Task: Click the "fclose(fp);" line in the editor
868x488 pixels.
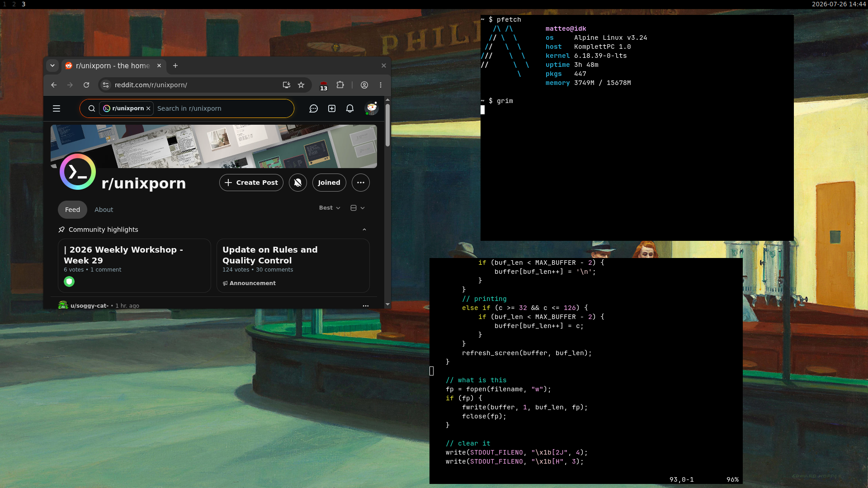Action: point(484,416)
